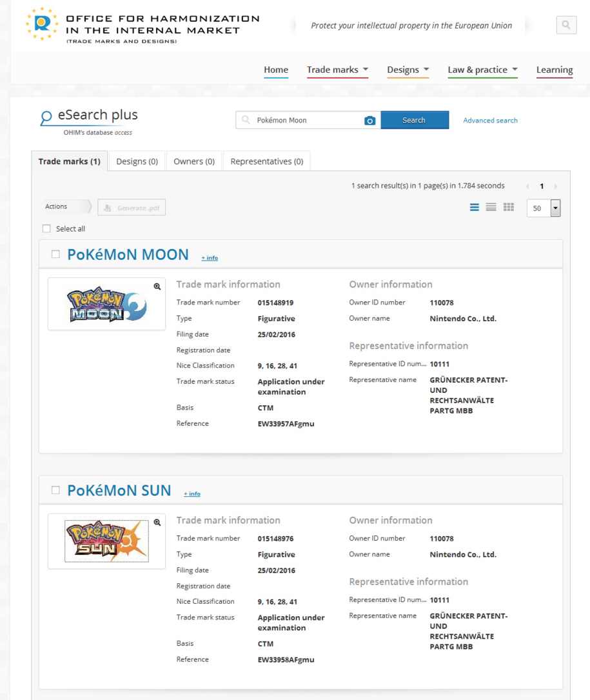This screenshot has width=590, height=700.
Task: Expand the Designs navigation menu
Action: [408, 70]
